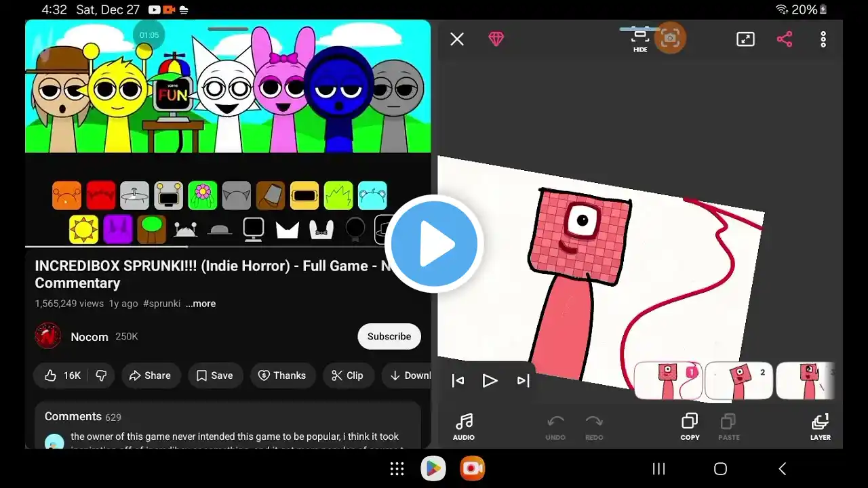Screen dimensions: 868x488
Task: Open the LAYER panel
Action: [821, 427]
